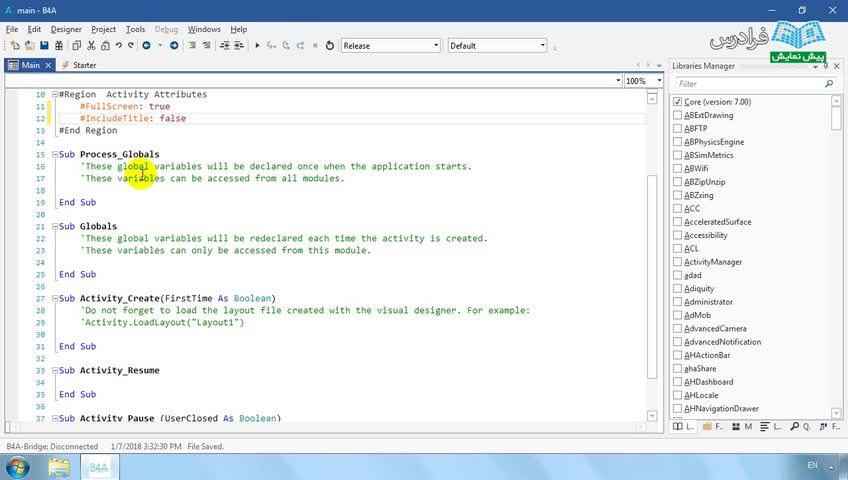This screenshot has width=848, height=480.
Task: Open the Libraries Manager bottom tab
Action: (x=684, y=426)
